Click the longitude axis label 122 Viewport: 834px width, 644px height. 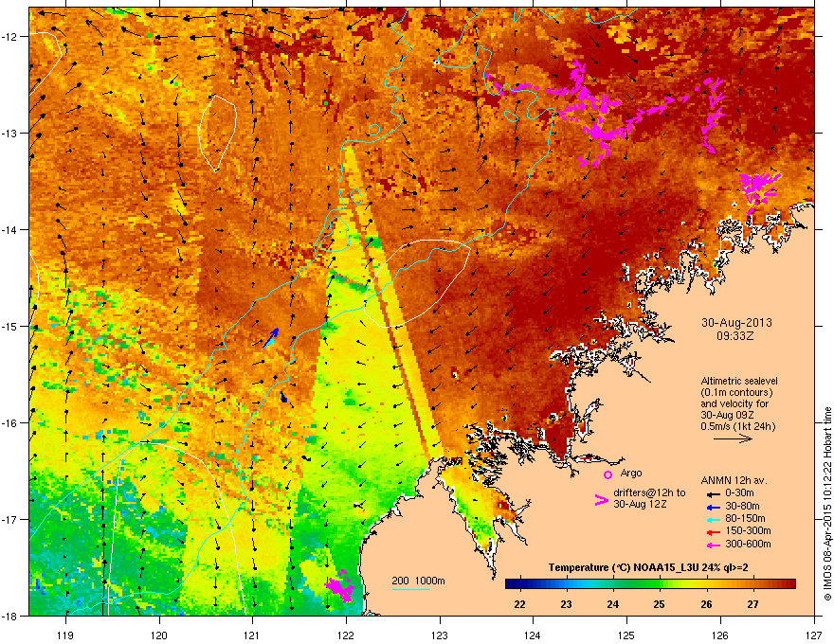tap(346, 635)
